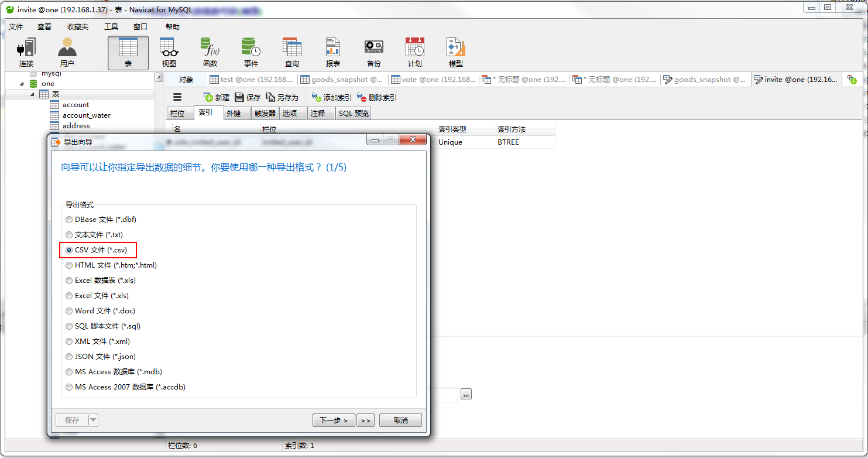Open the 连接 connection tool
This screenshot has width=868, height=458.
[x=26, y=53]
